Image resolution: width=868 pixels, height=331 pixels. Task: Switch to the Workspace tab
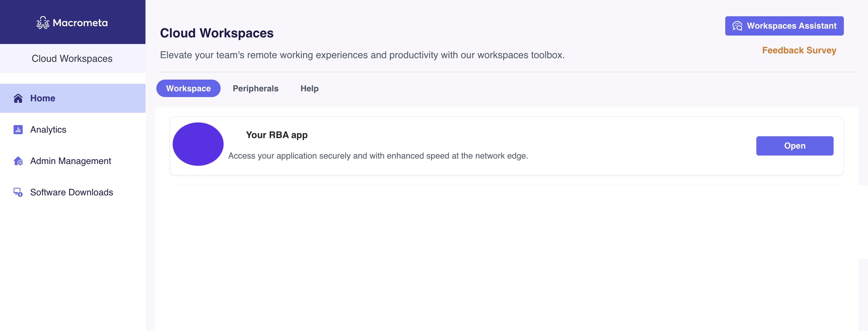pos(188,89)
